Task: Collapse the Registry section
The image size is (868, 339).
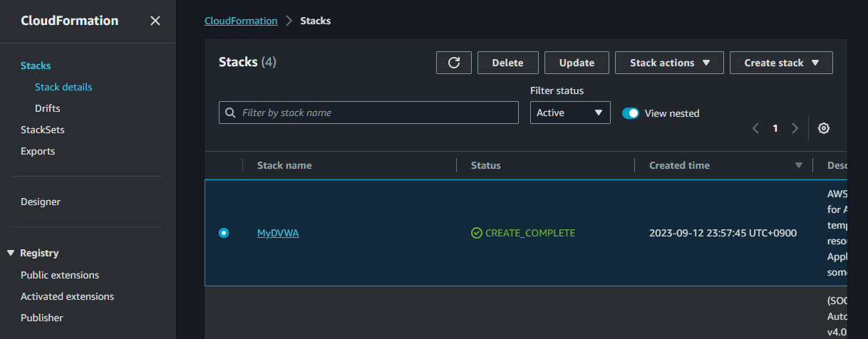Action: tap(11, 253)
